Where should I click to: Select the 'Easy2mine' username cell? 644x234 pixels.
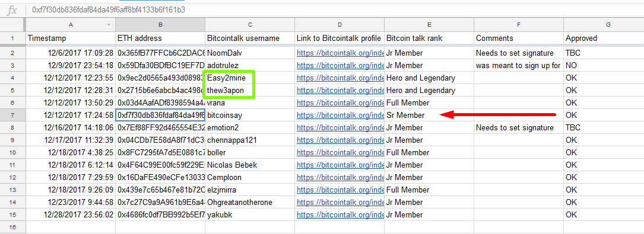[250, 78]
